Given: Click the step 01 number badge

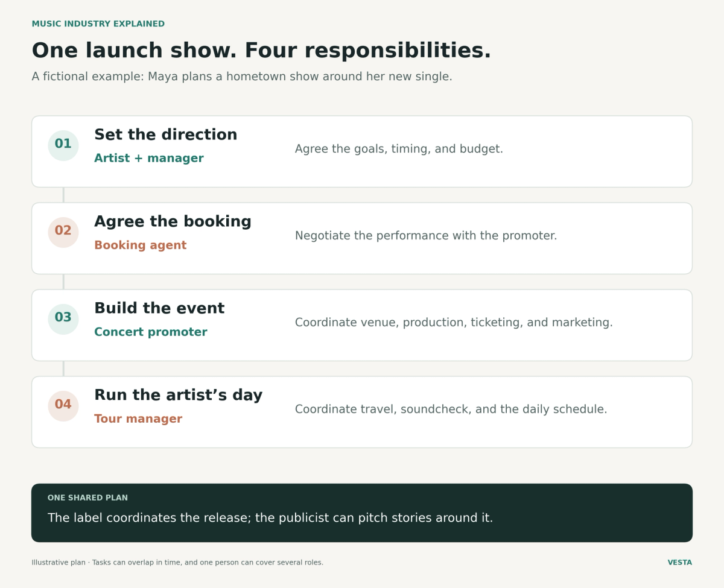Looking at the screenshot, I should point(63,145).
